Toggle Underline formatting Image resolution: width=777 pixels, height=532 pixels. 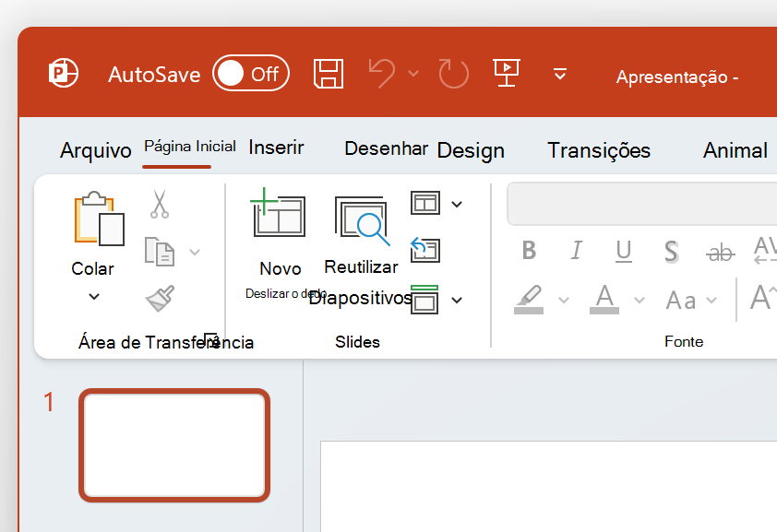(x=624, y=251)
